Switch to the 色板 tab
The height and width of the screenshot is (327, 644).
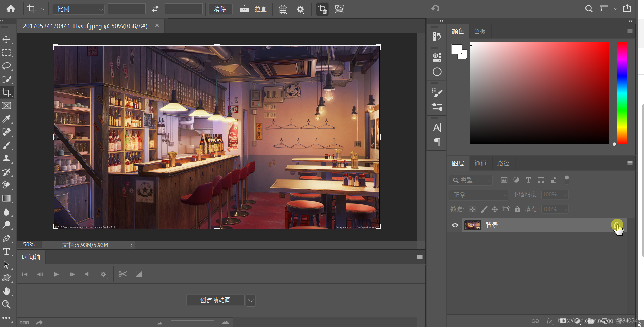pos(480,31)
